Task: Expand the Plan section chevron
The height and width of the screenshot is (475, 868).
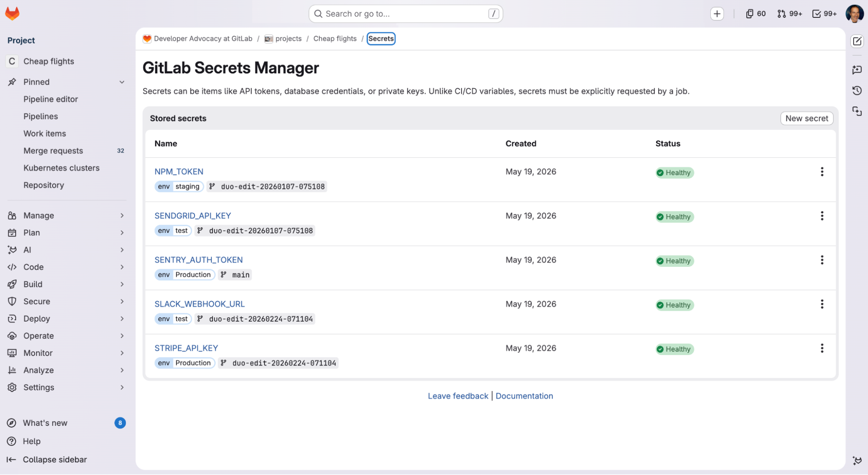Action: [x=122, y=233]
